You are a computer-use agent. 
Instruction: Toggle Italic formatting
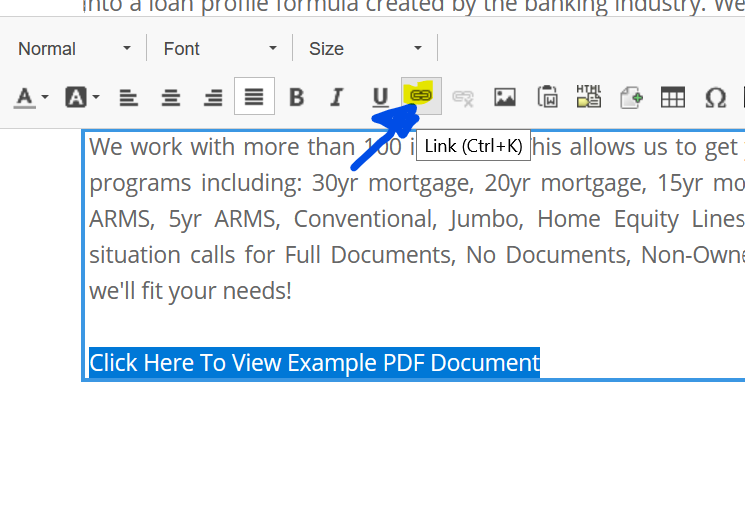tap(337, 97)
